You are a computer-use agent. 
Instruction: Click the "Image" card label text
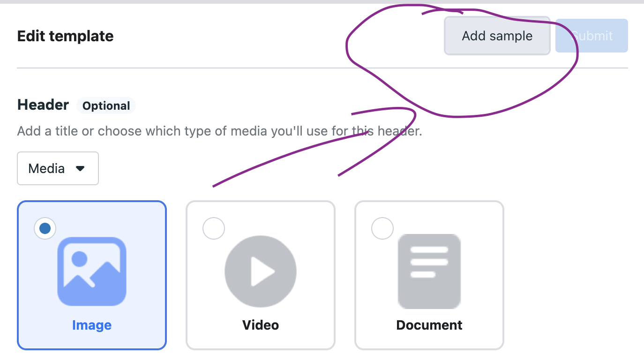[x=92, y=325]
